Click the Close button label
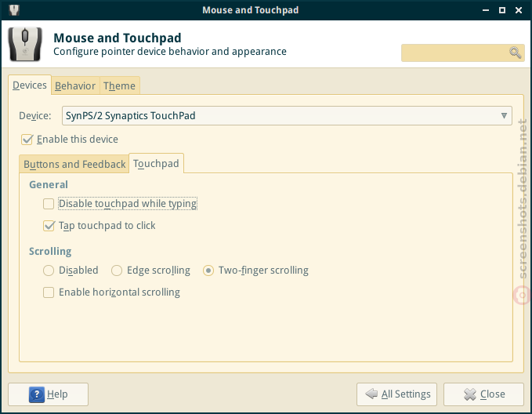Image resolution: width=532 pixels, height=414 pixels. click(x=493, y=394)
